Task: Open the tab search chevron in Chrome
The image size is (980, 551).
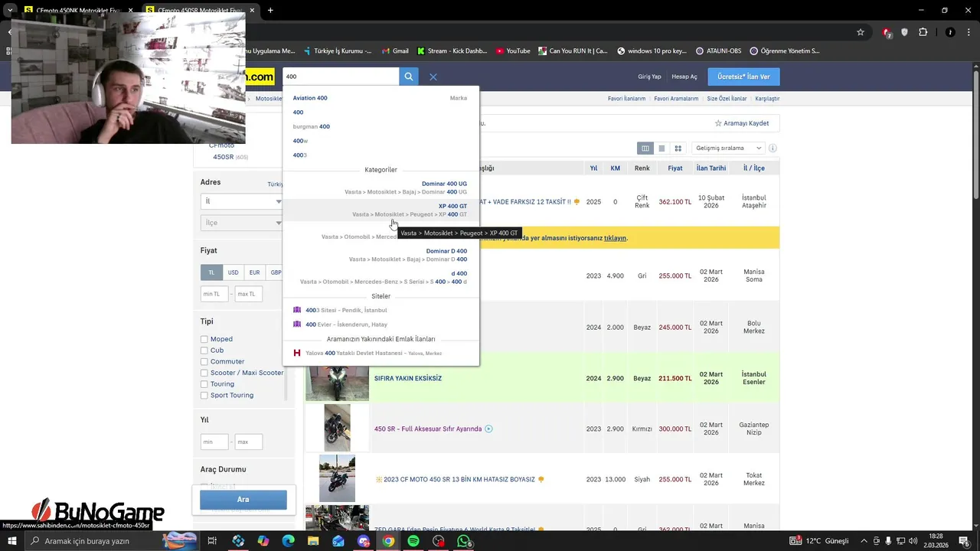Action: coord(10,11)
